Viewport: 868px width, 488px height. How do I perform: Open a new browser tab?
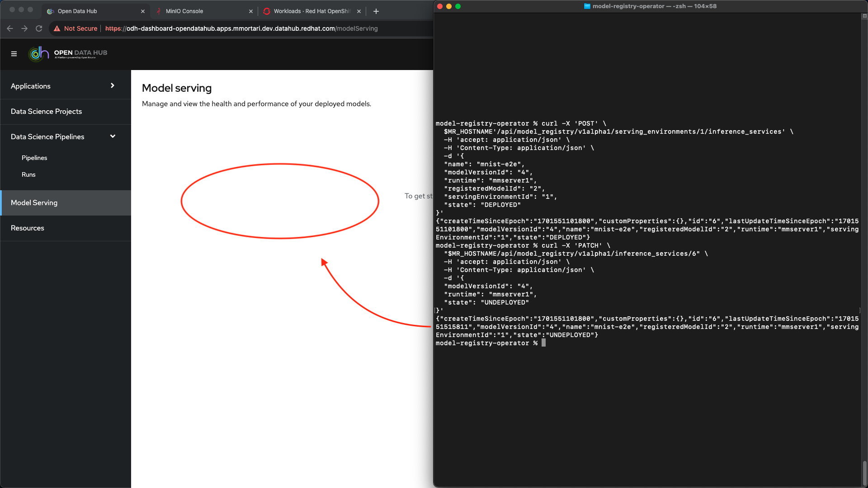[x=376, y=11]
